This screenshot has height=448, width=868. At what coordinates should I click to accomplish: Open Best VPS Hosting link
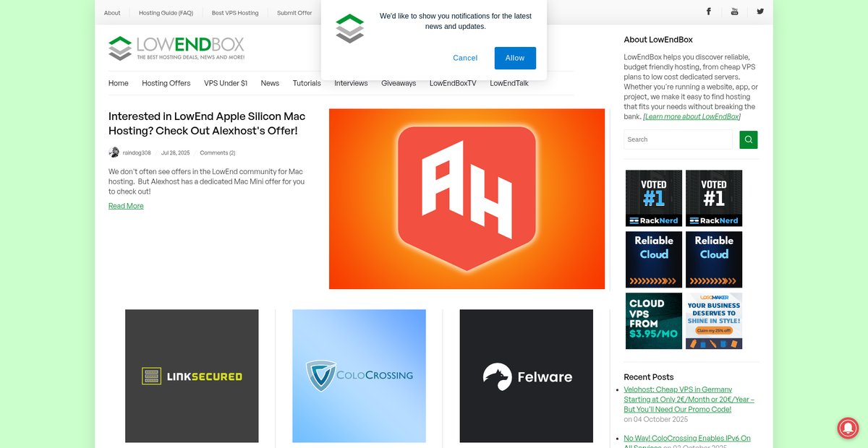click(x=235, y=13)
